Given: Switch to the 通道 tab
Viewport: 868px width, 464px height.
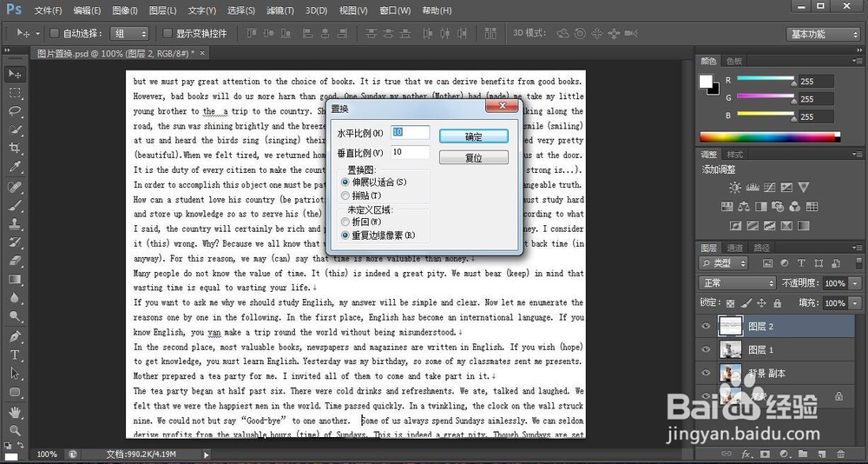Looking at the screenshot, I should (734, 248).
